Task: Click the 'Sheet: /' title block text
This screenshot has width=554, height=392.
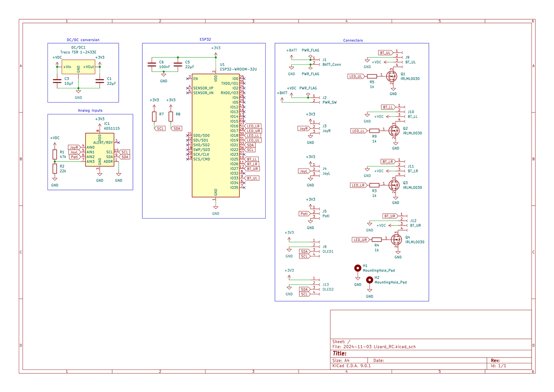Action: (341, 342)
